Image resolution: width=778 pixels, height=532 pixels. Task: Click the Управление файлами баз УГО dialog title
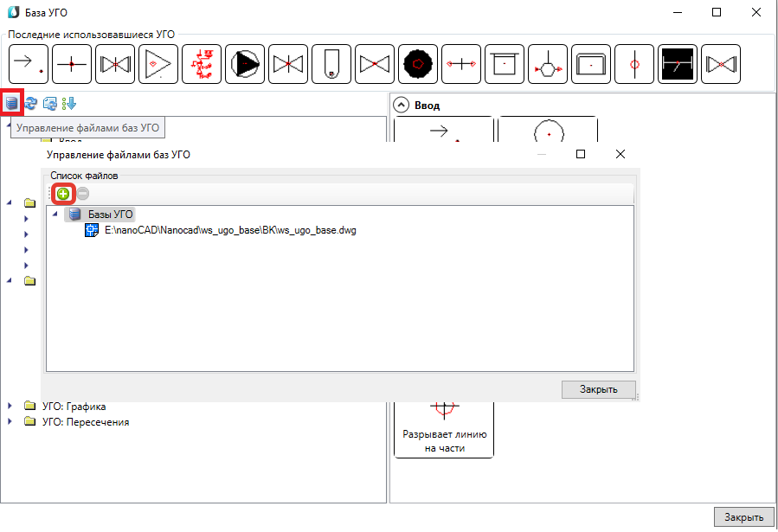(119, 155)
